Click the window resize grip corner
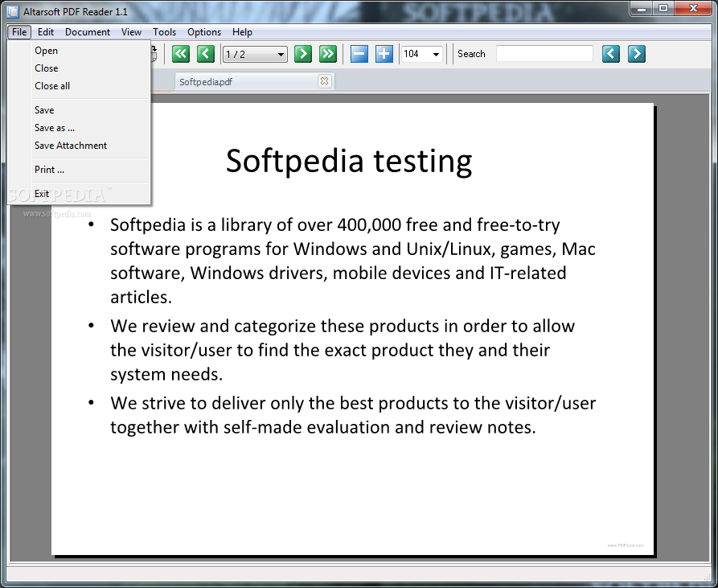Image resolution: width=718 pixels, height=588 pixels. point(706,576)
